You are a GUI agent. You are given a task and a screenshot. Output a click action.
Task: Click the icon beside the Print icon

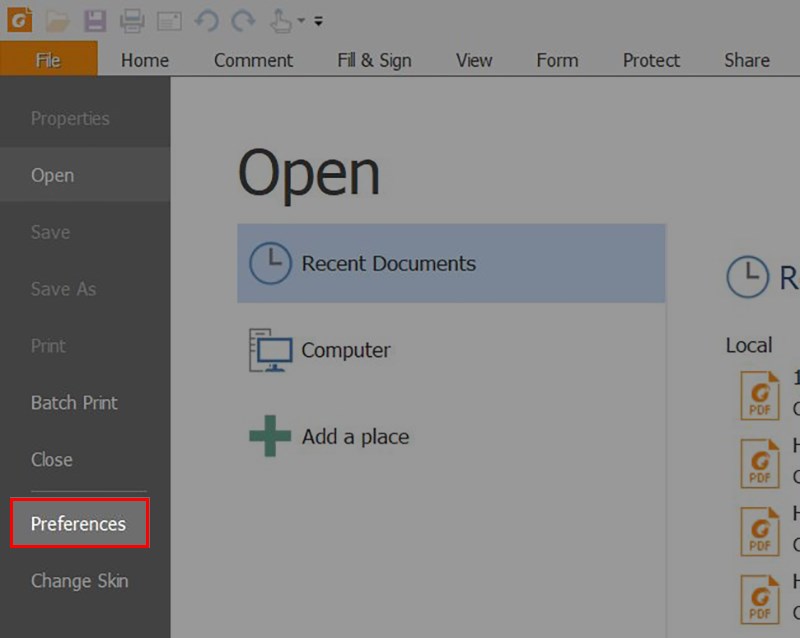click(169, 21)
